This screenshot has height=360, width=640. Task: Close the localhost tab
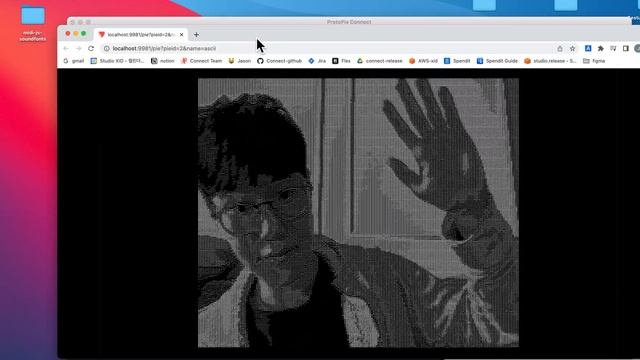(x=181, y=35)
